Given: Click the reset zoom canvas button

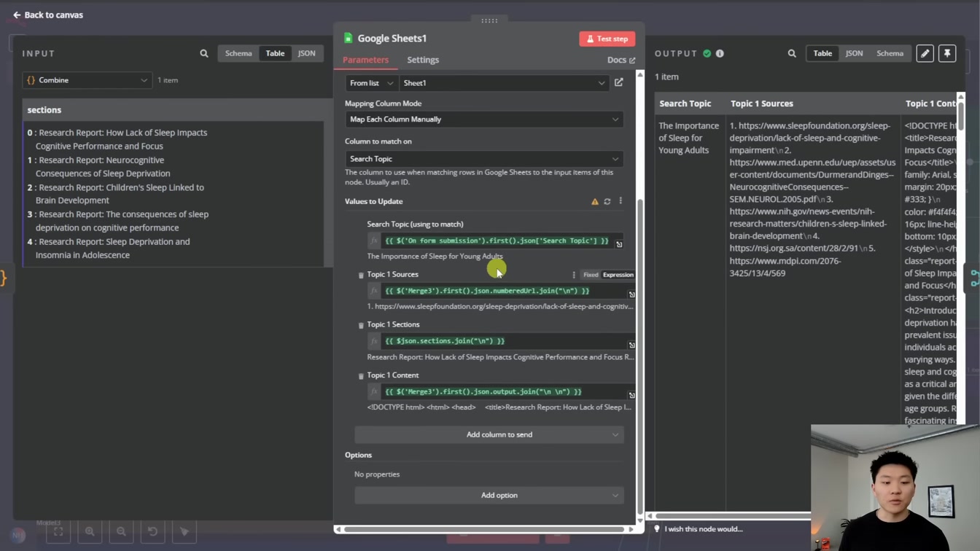Looking at the screenshot, I should [152, 531].
